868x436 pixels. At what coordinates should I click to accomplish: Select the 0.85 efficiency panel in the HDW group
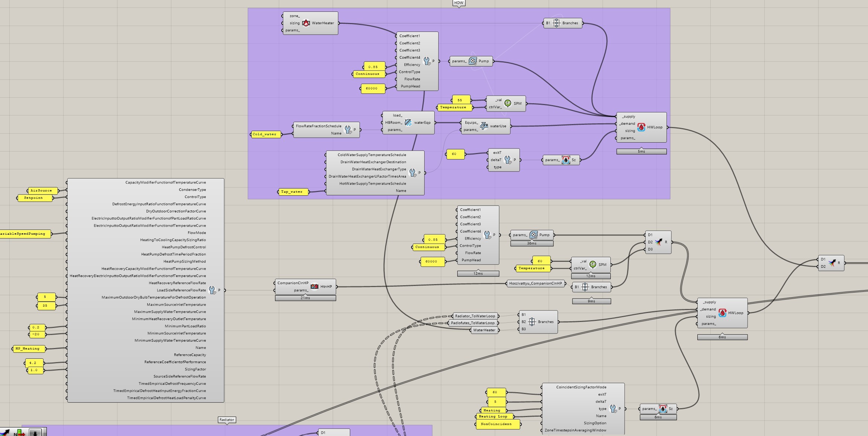[x=374, y=66]
